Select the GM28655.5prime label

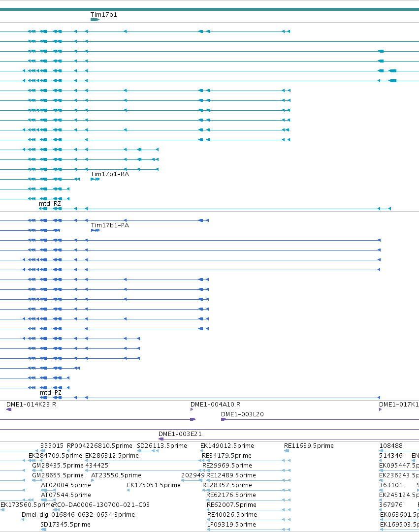click(58, 475)
